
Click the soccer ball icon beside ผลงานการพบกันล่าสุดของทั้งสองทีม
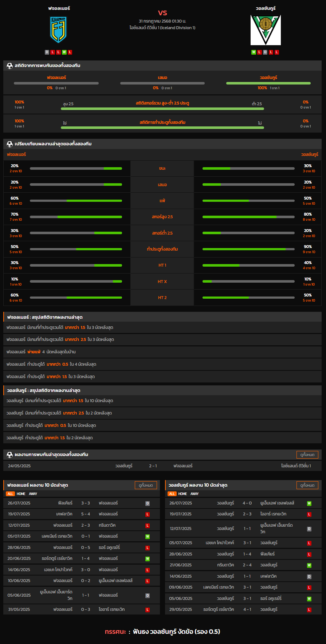click(x=10, y=455)
